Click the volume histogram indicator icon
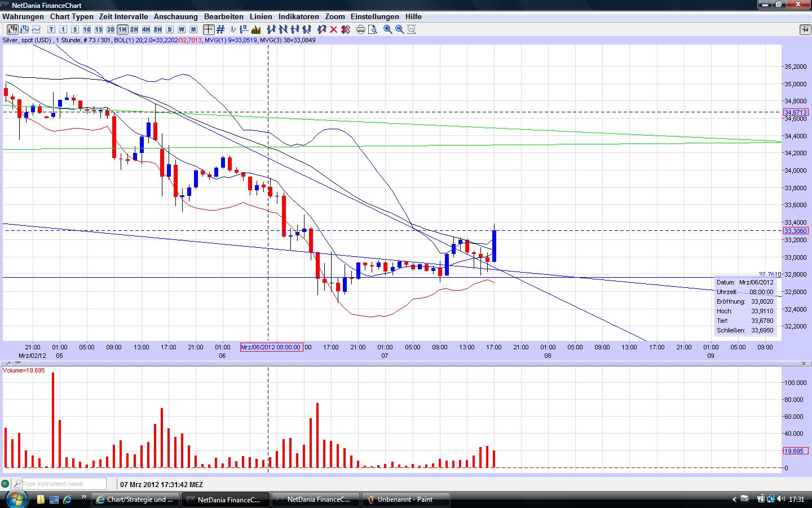The image size is (812, 508). pyautogui.click(x=256, y=29)
